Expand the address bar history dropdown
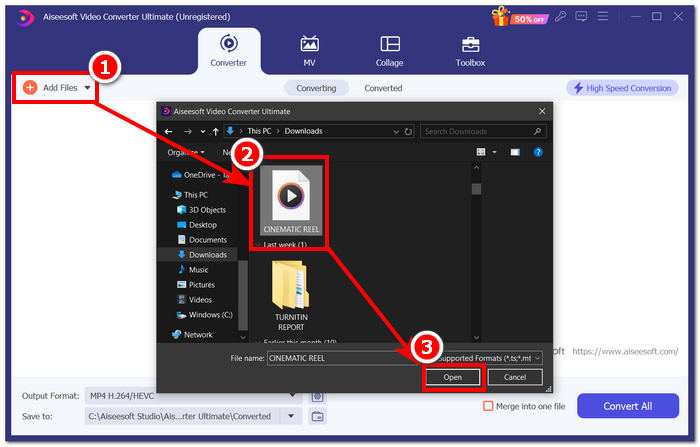Image resolution: width=700 pixels, height=447 pixels. (x=396, y=132)
